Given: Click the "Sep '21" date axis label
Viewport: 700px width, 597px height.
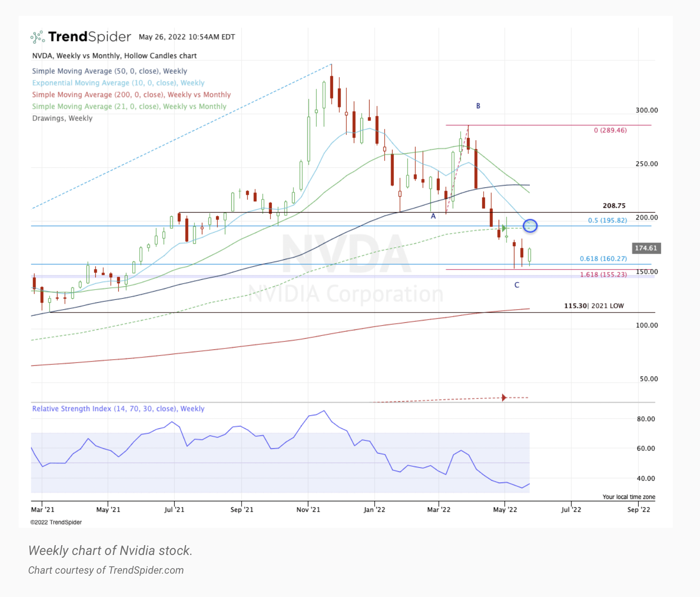Looking at the screenshot, I should point(242,510).
